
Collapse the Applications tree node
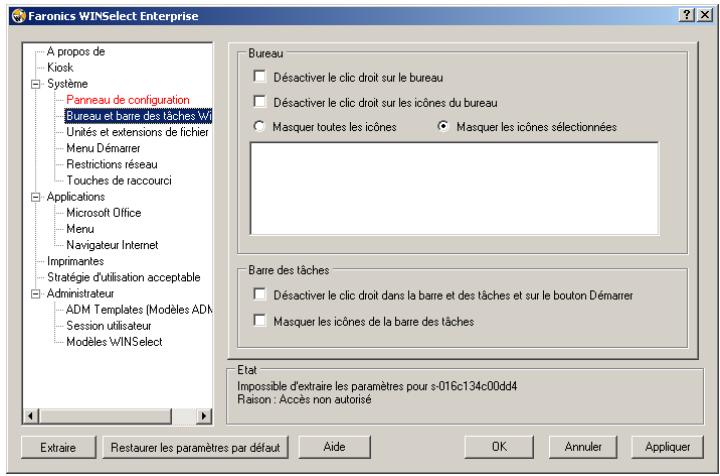click(x=35, y=197)
